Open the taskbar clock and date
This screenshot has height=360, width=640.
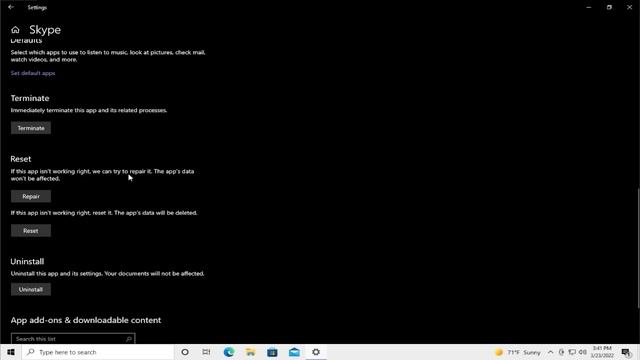pos(602,352)
